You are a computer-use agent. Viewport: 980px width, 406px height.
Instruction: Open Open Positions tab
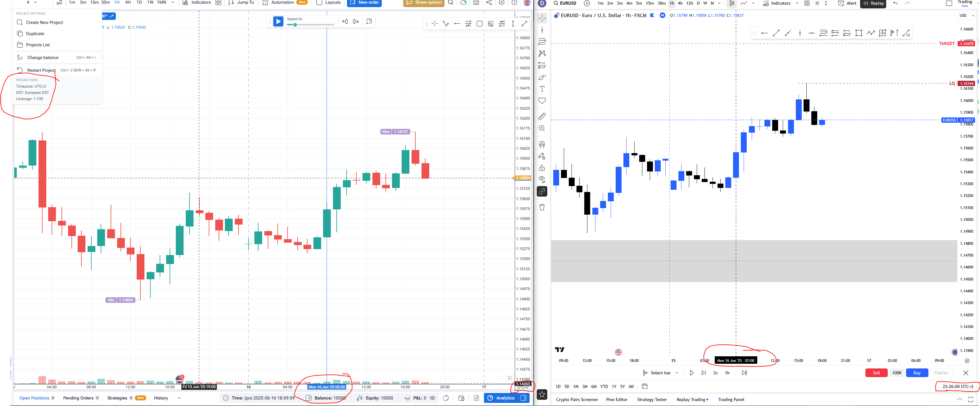(37, 398)
